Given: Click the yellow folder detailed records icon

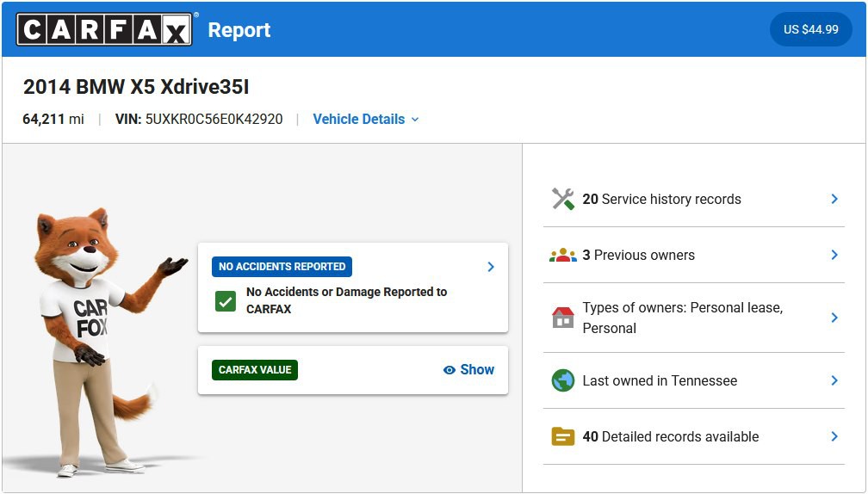Looking at the screenshot, I should pos(563,436).
